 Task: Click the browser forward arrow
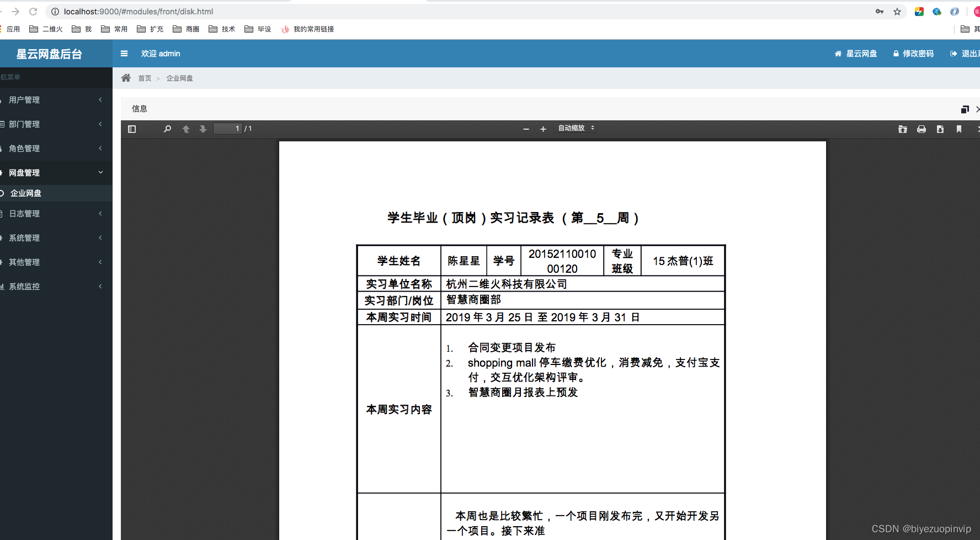coord(15,11)
